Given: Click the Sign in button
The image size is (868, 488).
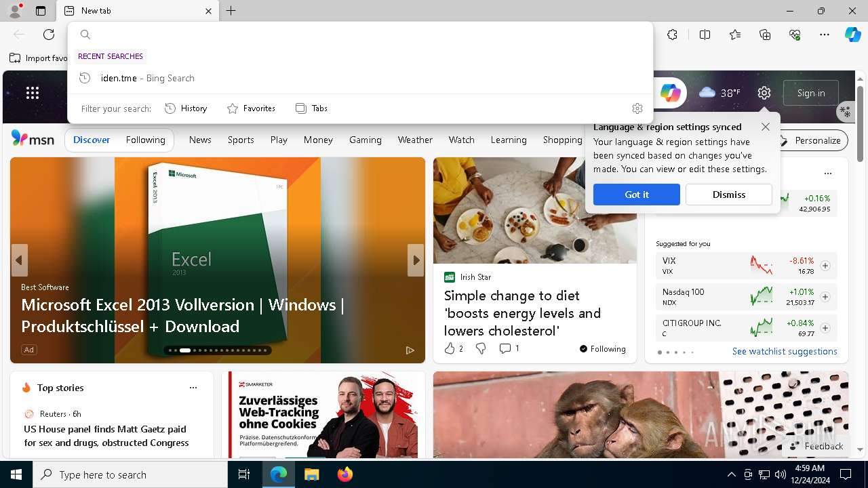Looking at the screenshot, I should [x=811, y=93].
